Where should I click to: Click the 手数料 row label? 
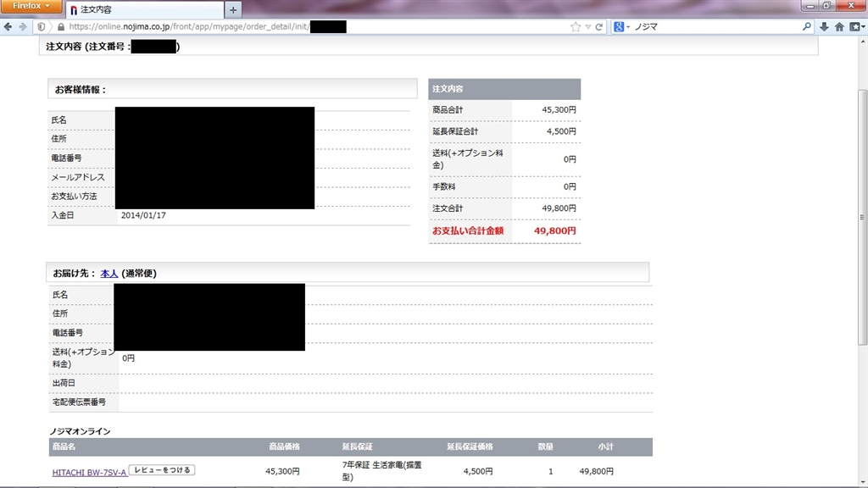(x=444, y=186)
